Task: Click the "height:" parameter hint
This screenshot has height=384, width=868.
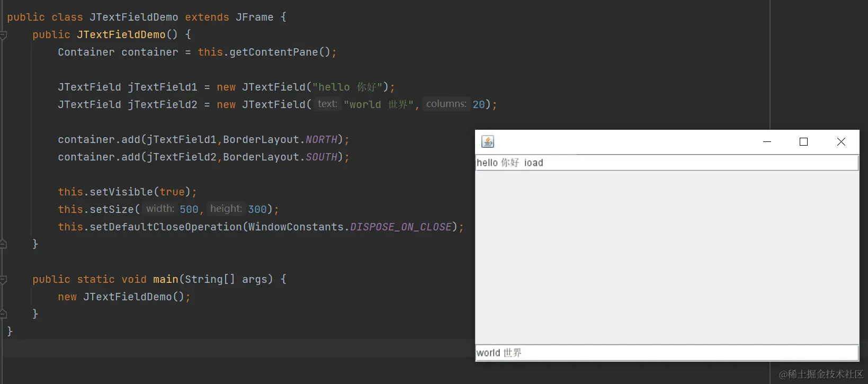Action: tap(226, 209)
